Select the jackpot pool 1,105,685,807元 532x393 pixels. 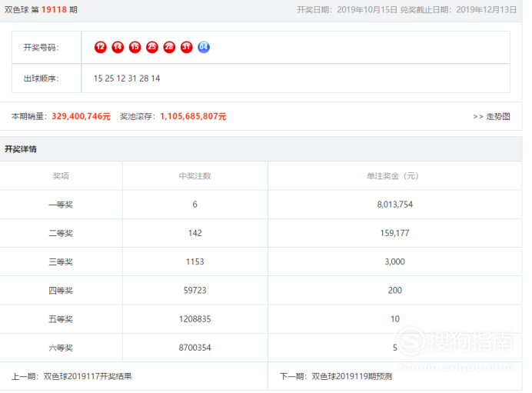tap(193, 116)
